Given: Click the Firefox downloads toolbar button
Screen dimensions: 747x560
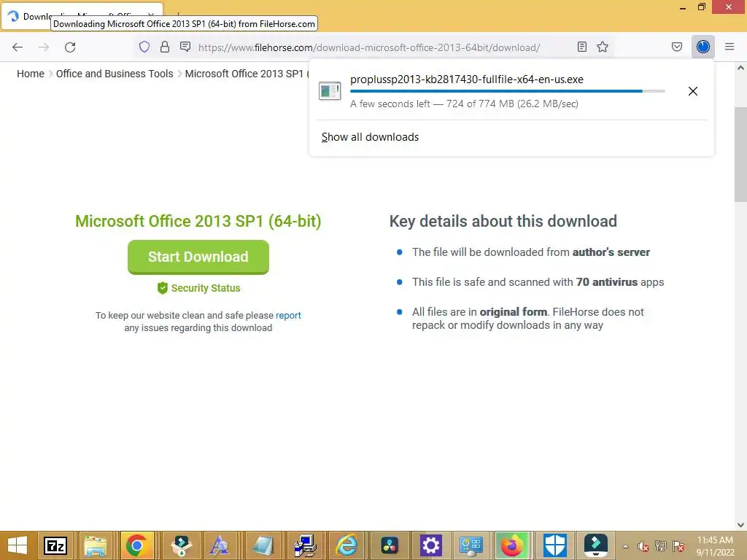Looking at the screenshot, I should [x=703, y=47].
